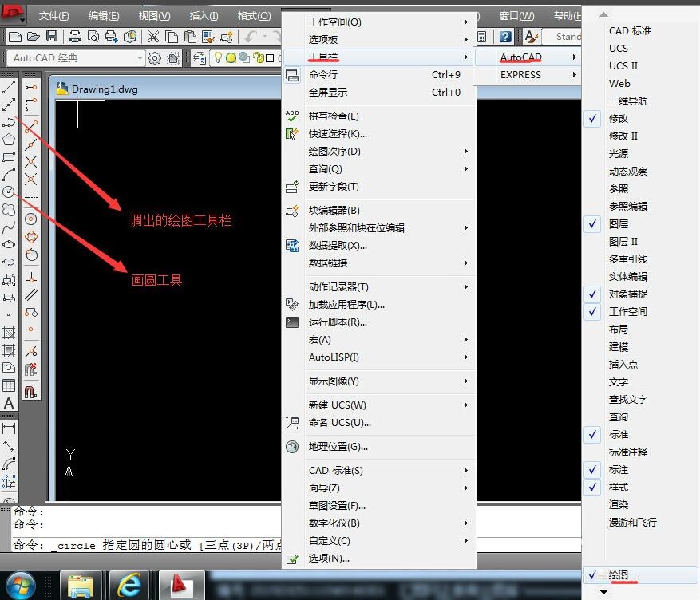
Task: Uncheck the 对象捕捉 toolbar entry
Action: point(627,294)
